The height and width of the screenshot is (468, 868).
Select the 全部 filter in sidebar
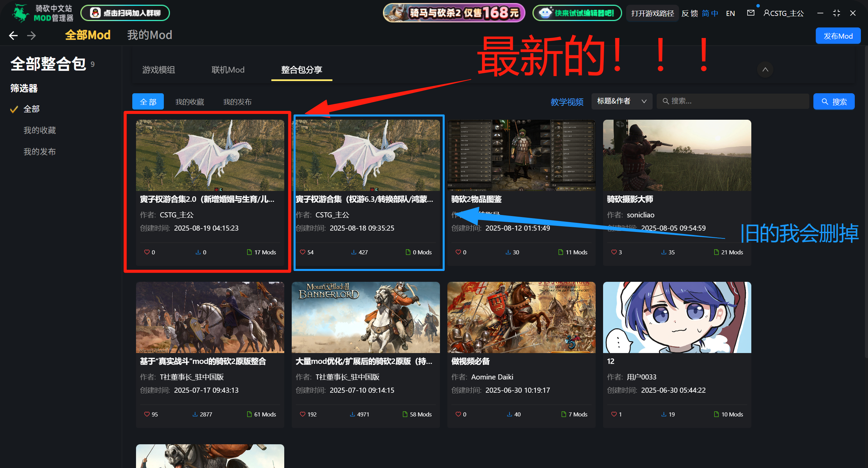pos(31,109)
